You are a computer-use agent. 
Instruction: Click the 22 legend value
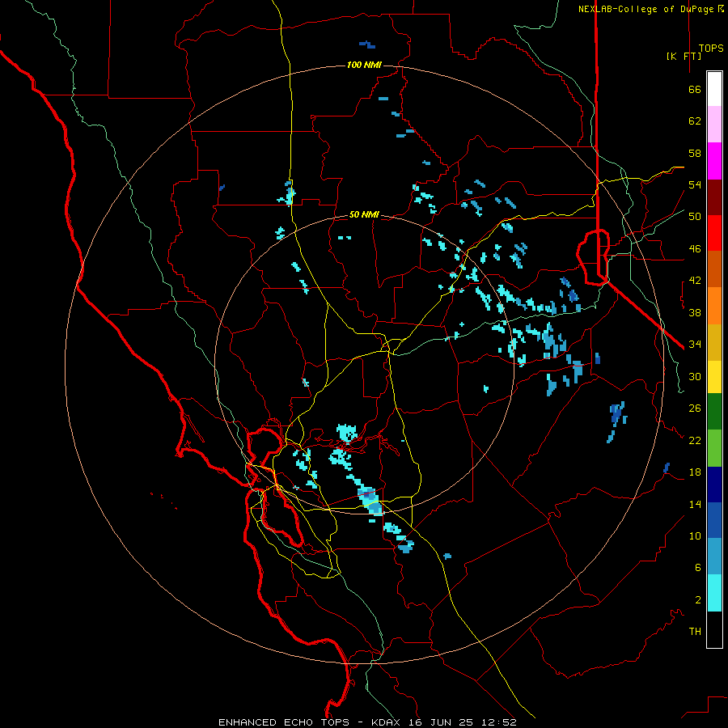click(x=695, y=440)
